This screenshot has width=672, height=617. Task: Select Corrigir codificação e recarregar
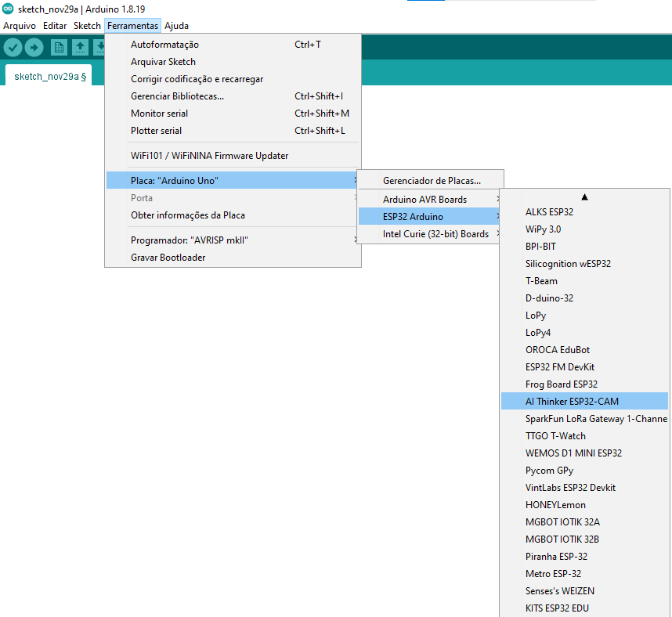pyautogui.click(x=233, y=79)
